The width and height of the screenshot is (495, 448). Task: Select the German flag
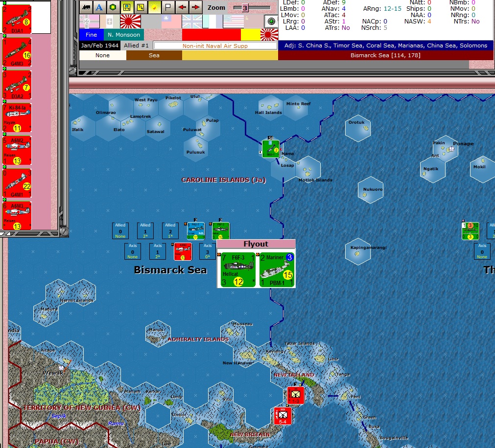pos(89,22)
